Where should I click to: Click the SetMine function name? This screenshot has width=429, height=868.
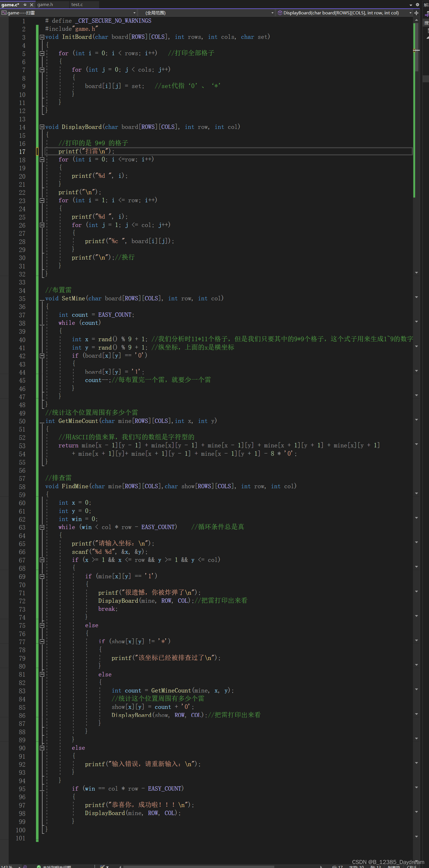pos(73,299)
